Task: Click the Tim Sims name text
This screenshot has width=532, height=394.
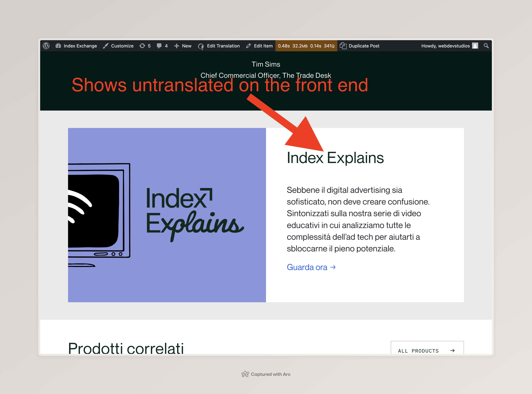Action: click(266, 64)
